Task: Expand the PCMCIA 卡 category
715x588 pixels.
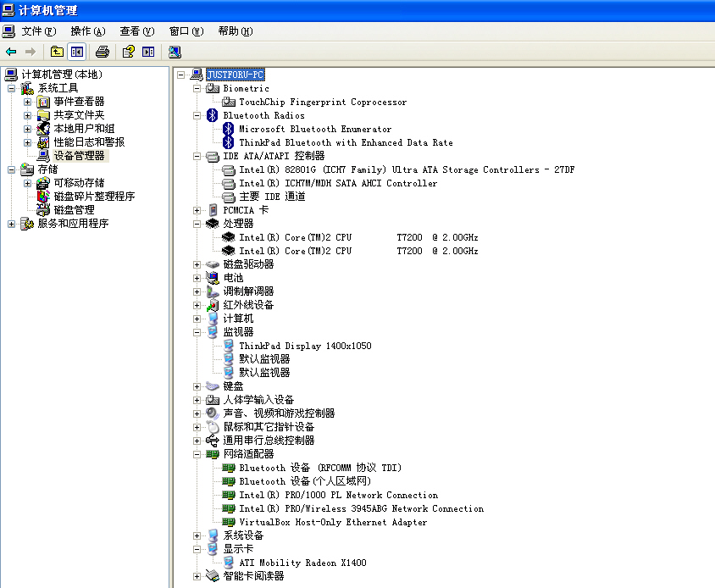Action: 197,210
